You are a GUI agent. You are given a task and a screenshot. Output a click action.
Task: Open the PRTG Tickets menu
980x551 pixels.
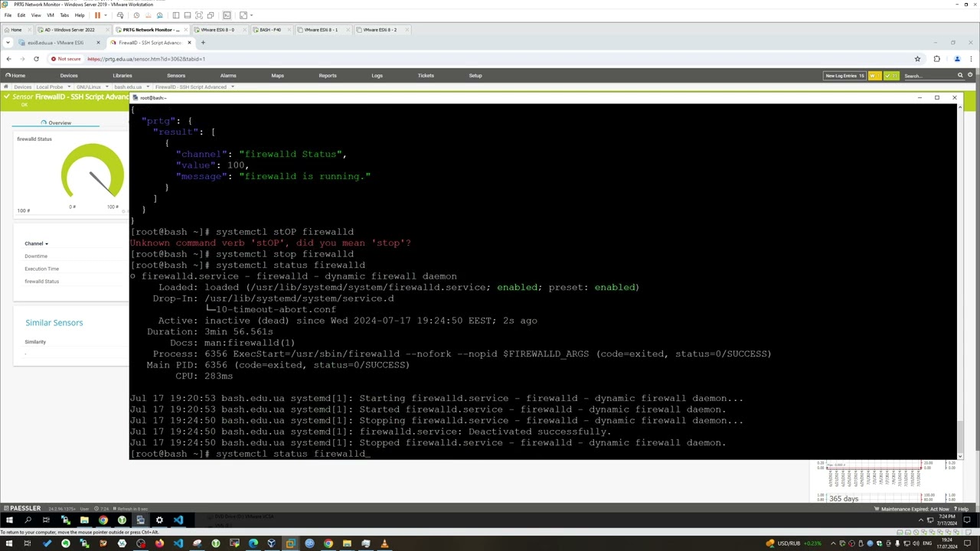[426, 76]
